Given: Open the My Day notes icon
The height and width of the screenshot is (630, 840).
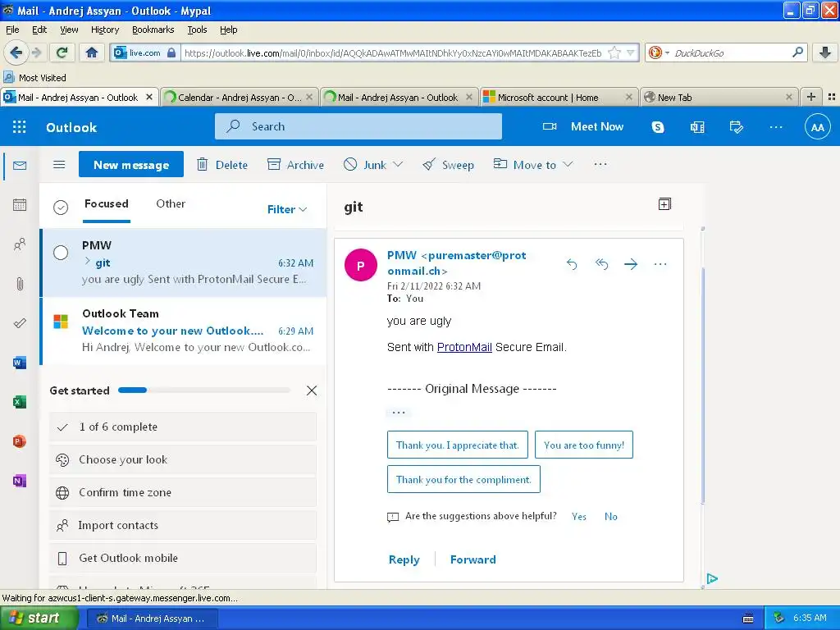Looking at the screenshot, I should (x=736, y=127).
